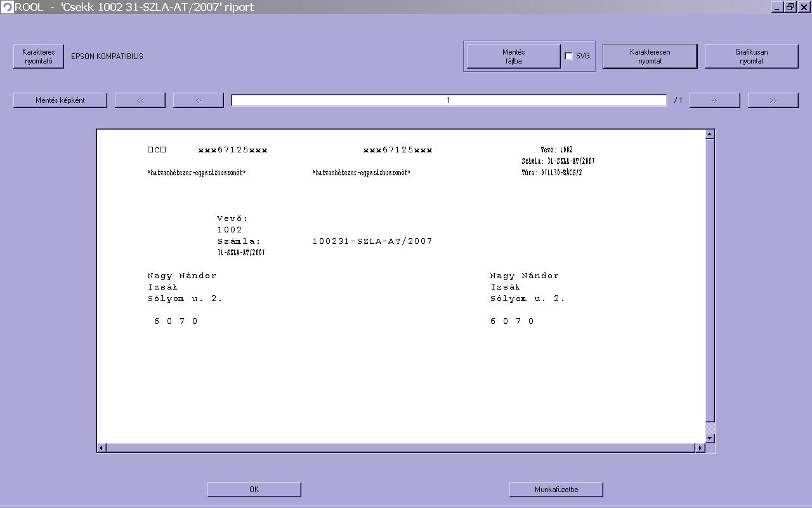Screen dimensions: 812x508
Task: Print via Grafikusan nyomtat button
Action: (x=751, y=57)
